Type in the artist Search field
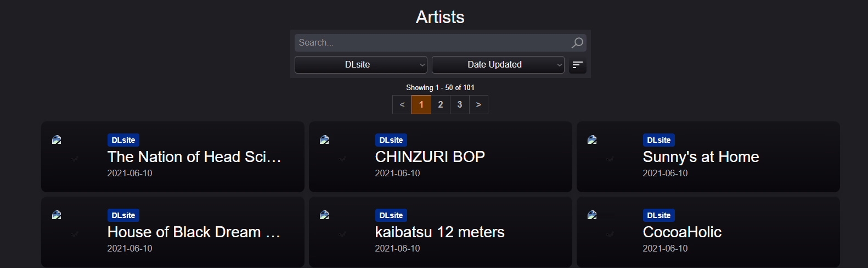The width and height of the screenshot is (868, 268). (x=432, y=43)
